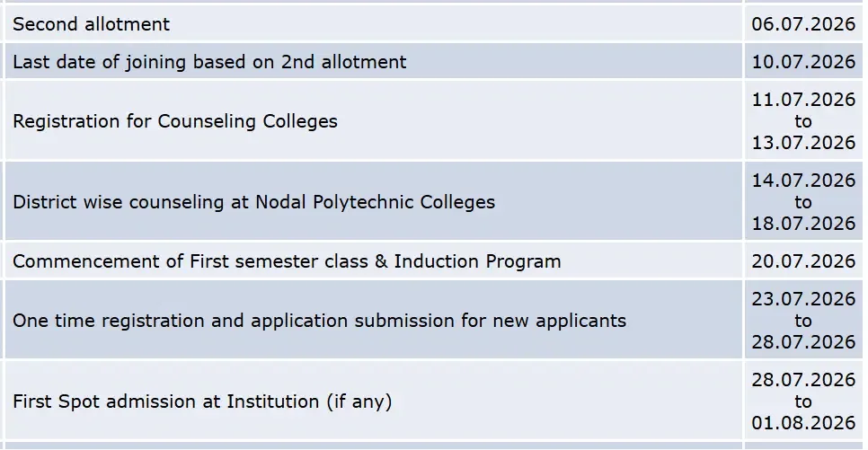Click the 10.07.2026 date cell

click(803, 62)
